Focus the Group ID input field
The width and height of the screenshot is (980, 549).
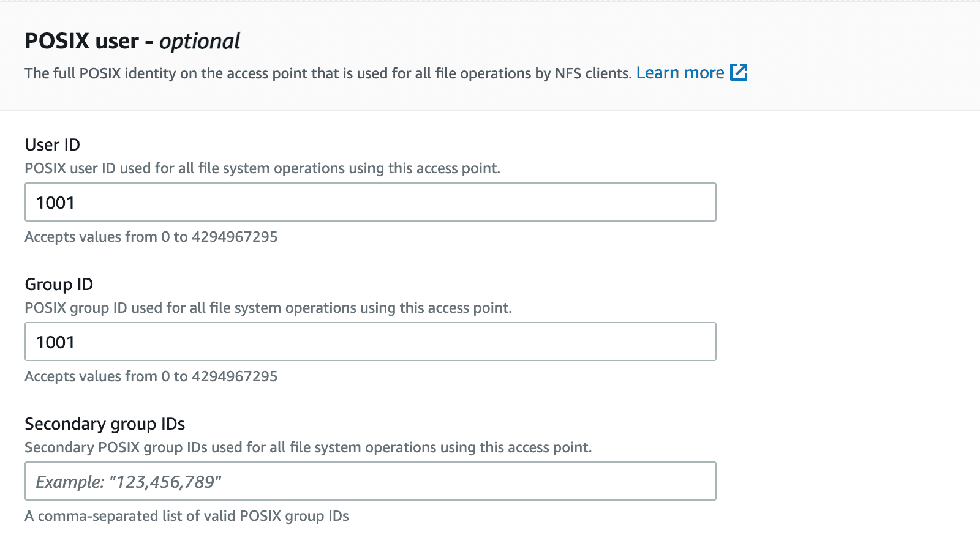[370, 342]
